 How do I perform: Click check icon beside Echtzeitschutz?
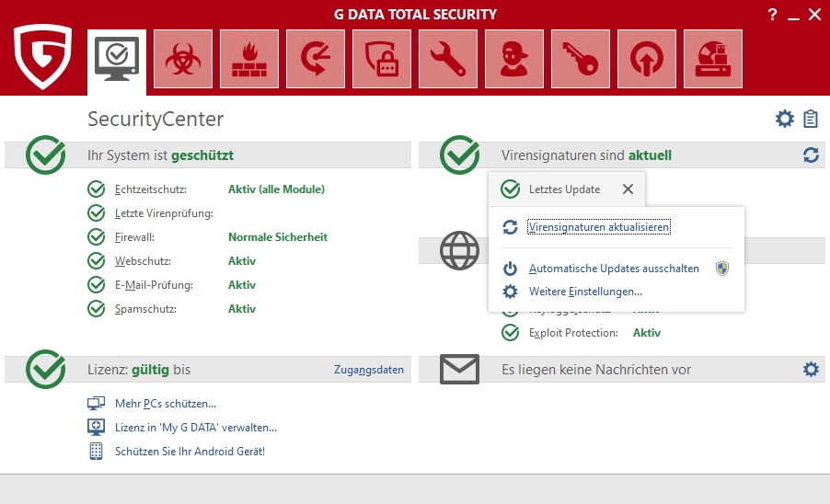pyautogui.click(x=96, y=189)
